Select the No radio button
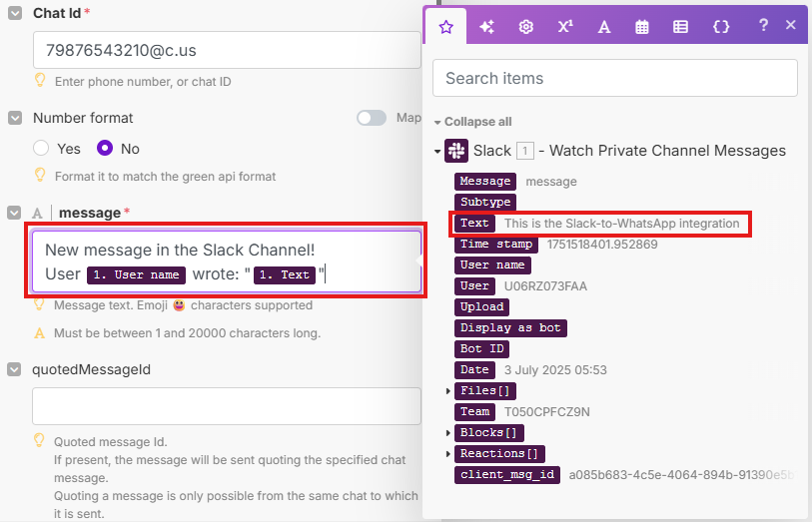Image resolution: width=812 pixels, height=522 pixels. pos(105,149)
